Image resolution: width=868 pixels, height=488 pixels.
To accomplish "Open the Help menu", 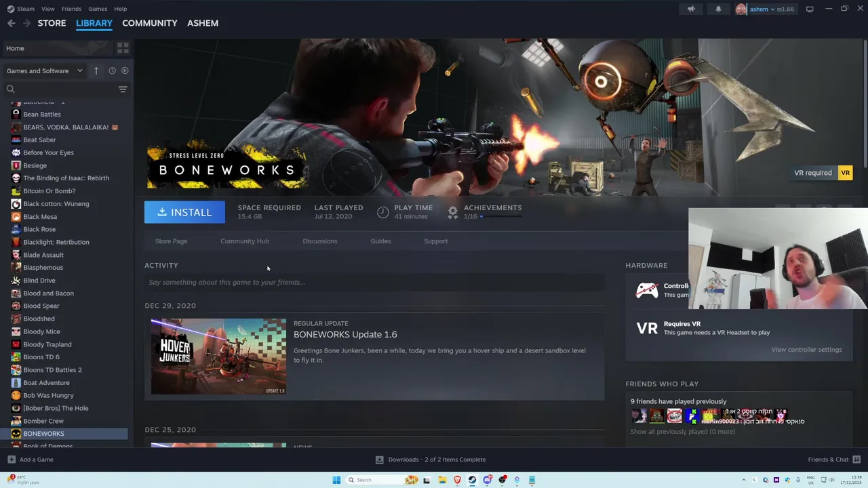I will coord(121,9).
